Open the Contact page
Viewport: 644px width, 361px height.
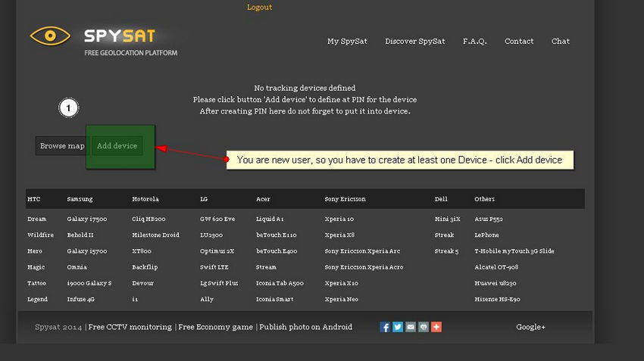tap(519, 42)
